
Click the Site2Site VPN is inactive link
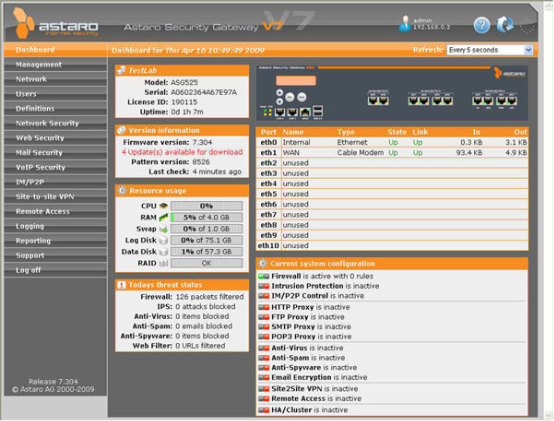pos(314,389)
